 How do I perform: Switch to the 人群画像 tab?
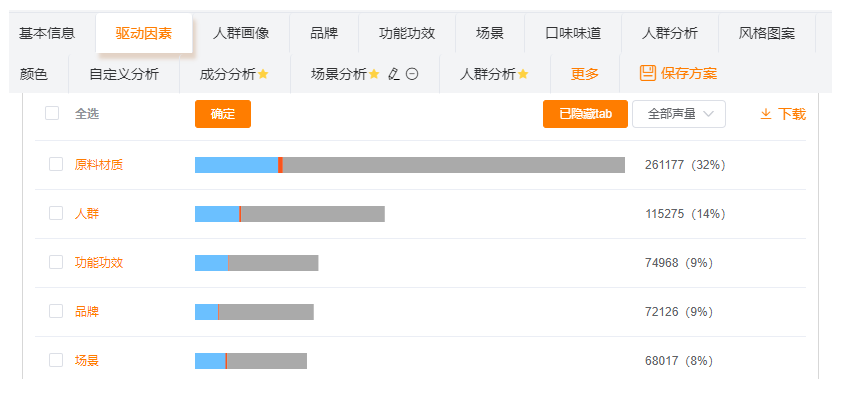pyautogui.click(x=241, y=33)
